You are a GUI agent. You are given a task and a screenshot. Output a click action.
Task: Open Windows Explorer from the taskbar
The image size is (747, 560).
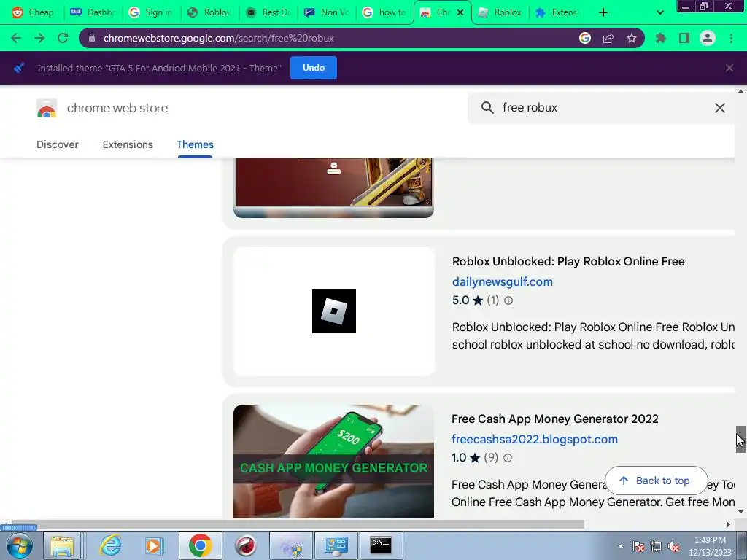tap(62, 545)
